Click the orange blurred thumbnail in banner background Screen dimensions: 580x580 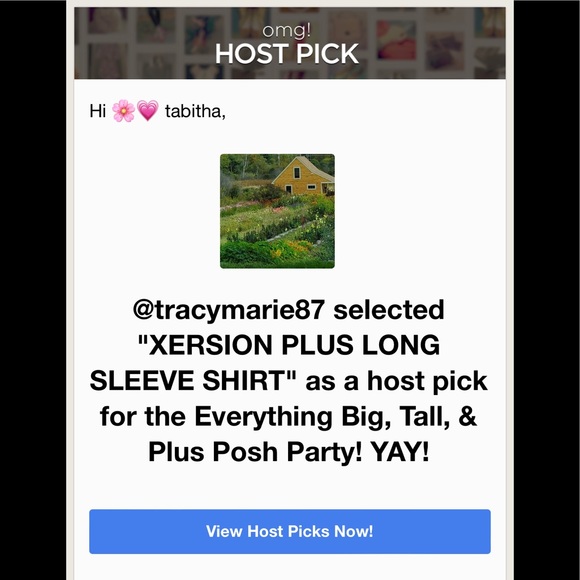(396, 40)
